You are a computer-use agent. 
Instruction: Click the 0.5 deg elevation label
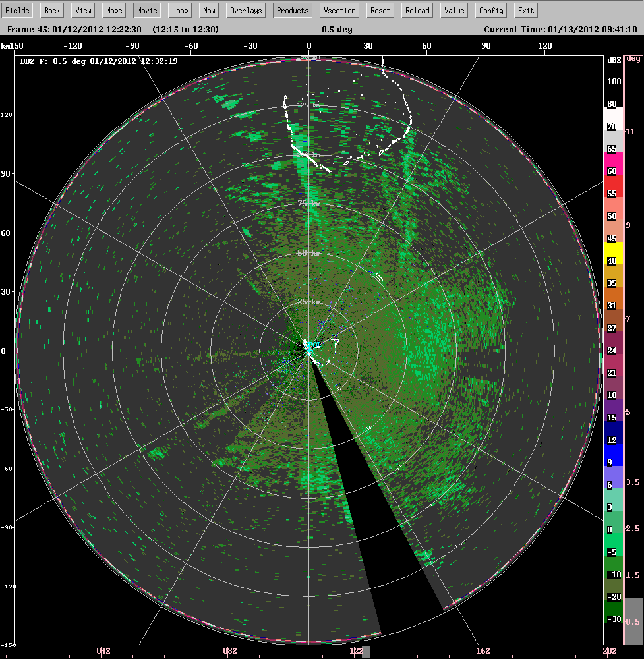tap(337, 29)
